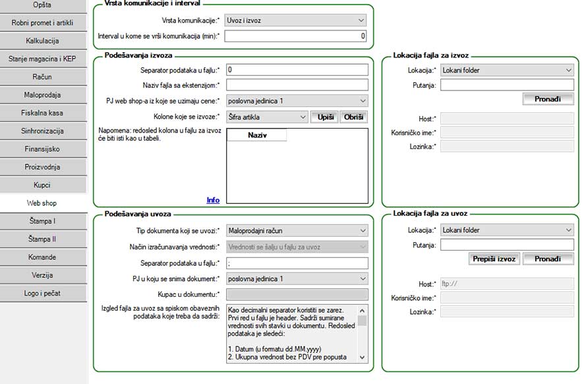Open the Finansijsko tab
The image size is (588, 384).
tap(43, 149)
